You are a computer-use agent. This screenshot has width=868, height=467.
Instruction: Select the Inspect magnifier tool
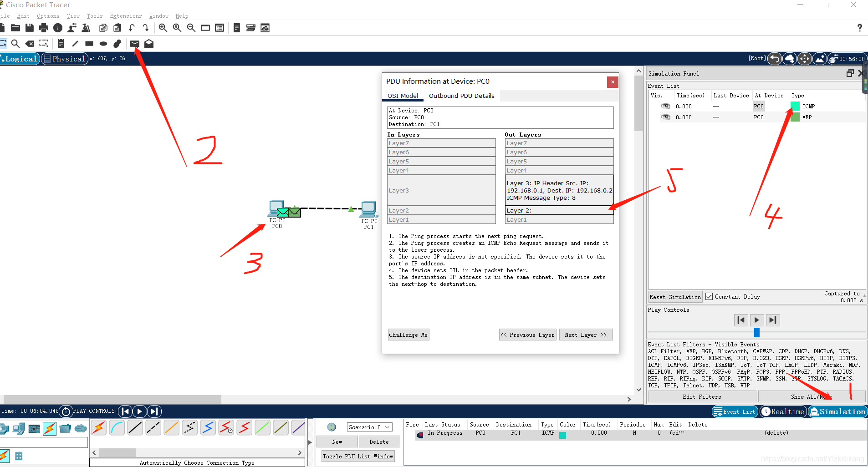15,44
